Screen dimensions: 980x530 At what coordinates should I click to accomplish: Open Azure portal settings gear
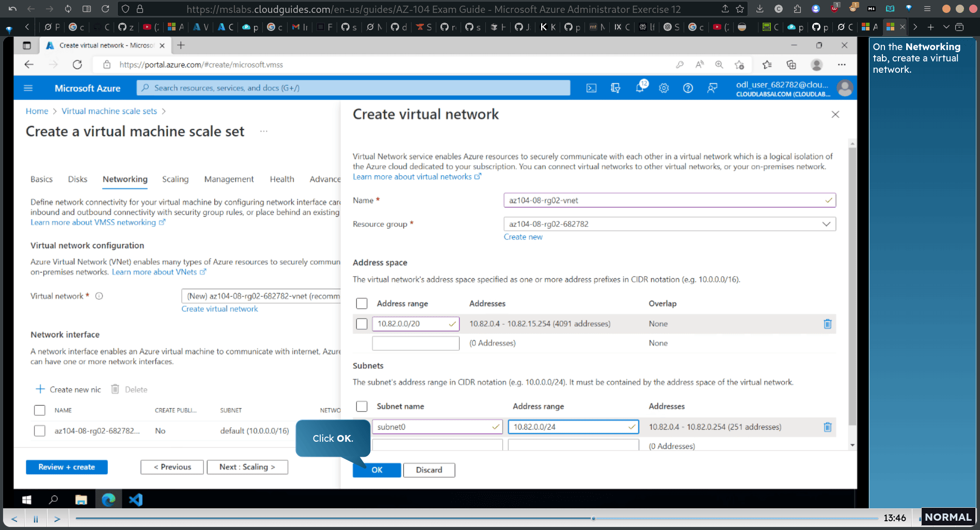pyautogui.click(x=664, y=88)
